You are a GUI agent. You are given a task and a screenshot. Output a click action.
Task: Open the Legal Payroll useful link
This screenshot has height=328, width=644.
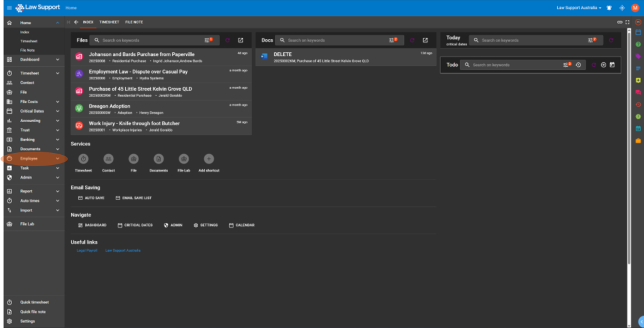click(87, 251)
